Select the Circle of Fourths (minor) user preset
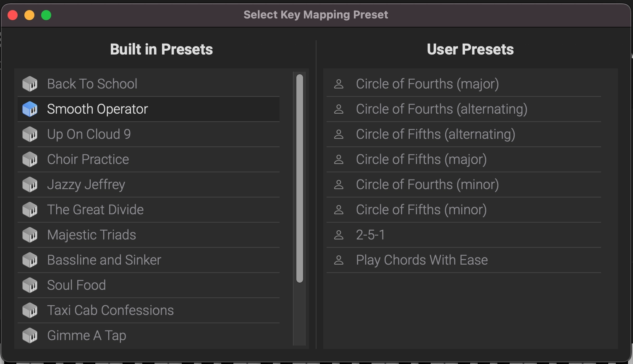This screenshot has height=364, width=633. (427, 185)
